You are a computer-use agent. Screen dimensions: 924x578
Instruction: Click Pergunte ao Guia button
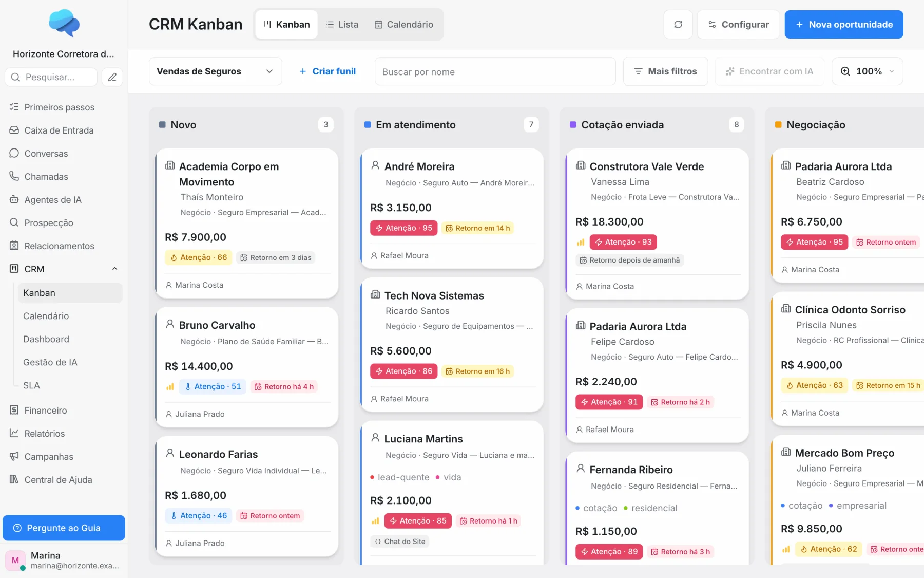pos(64,528)
